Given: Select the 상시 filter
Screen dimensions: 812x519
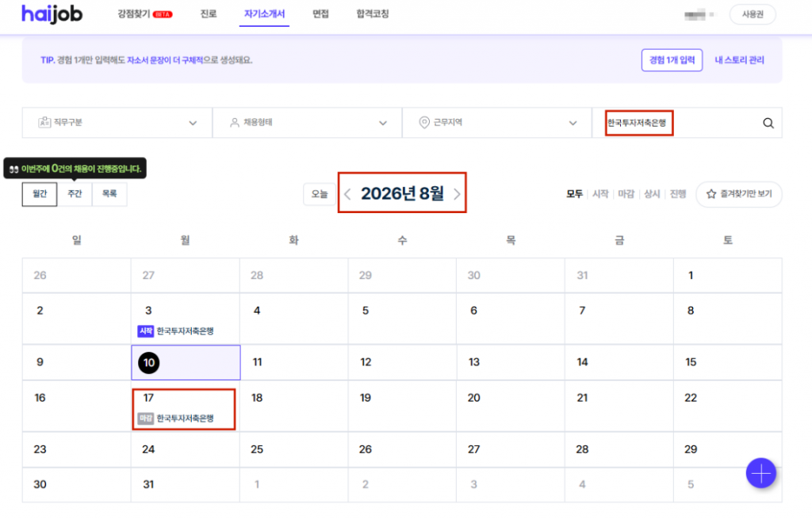Looking at the screenshot, I should 652,194.
